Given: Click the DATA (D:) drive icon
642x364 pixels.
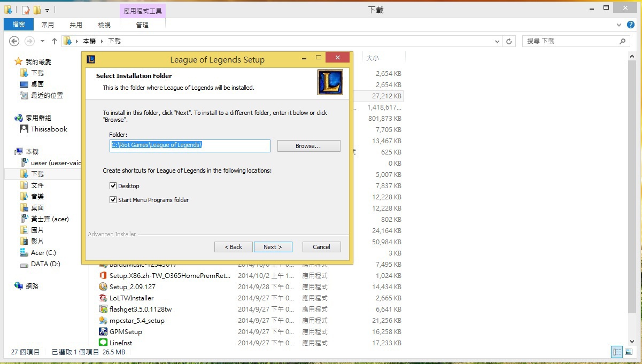Looking at the screenshot, I should click(x=24, y=264).
